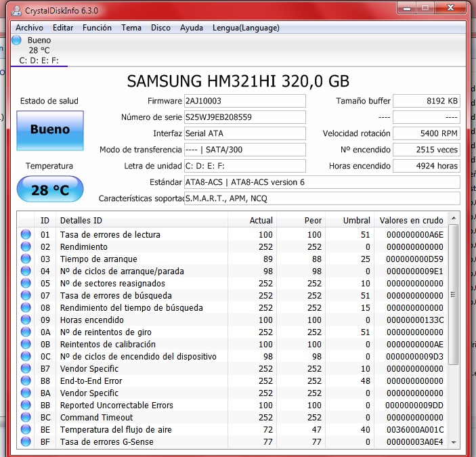Click status icon for Nº de ciclos de encendido
This screenshot has width=476, height=457.
(x=26, y=356)
